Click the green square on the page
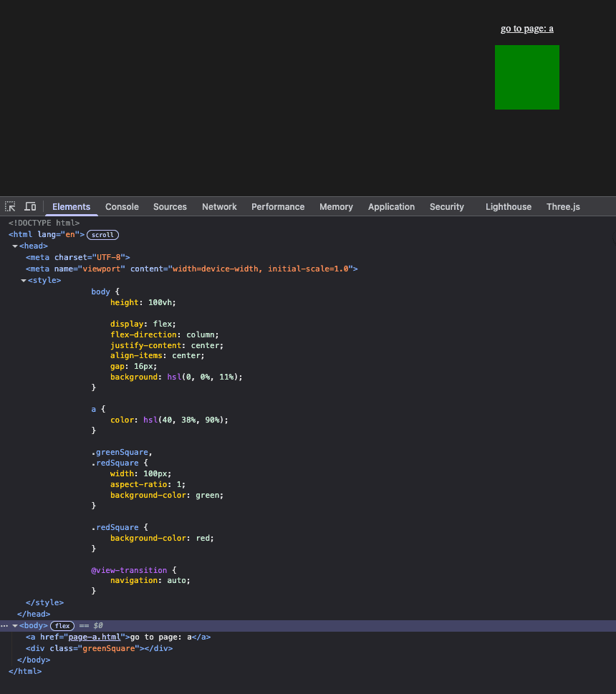 (526, 77)
